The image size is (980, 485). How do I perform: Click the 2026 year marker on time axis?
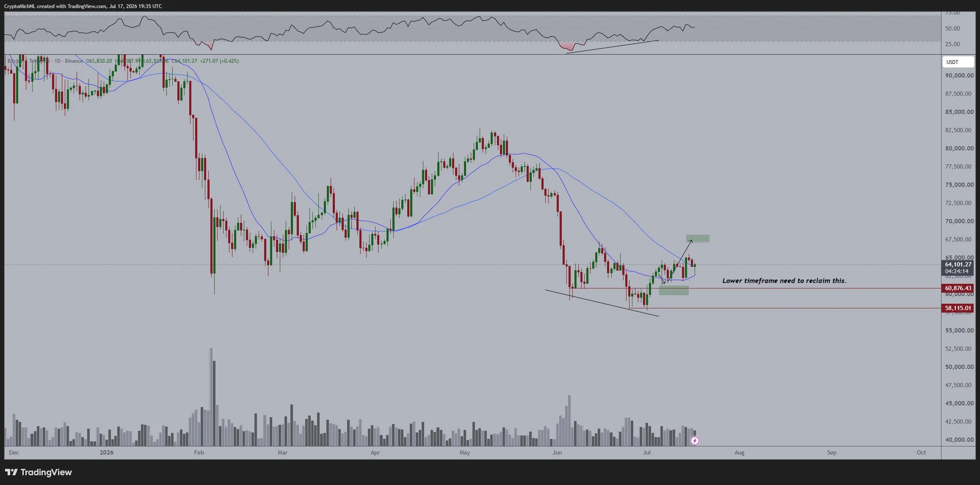tap(107, 452)
